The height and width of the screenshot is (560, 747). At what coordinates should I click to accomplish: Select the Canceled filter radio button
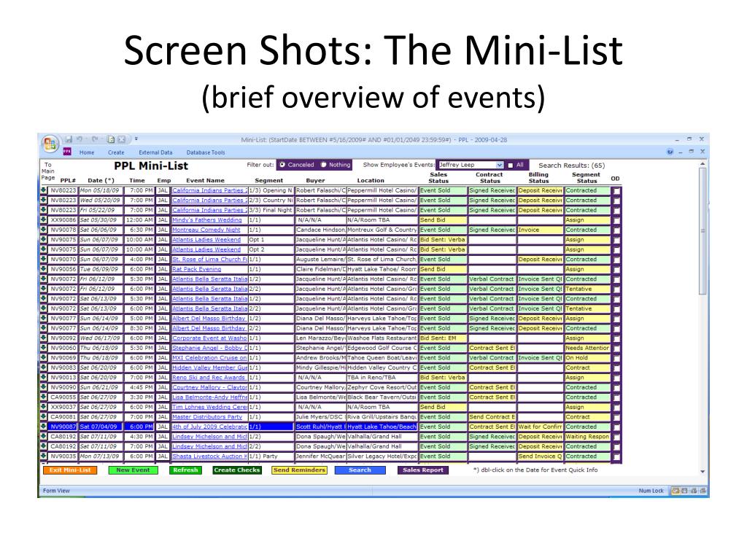(282, 165)
